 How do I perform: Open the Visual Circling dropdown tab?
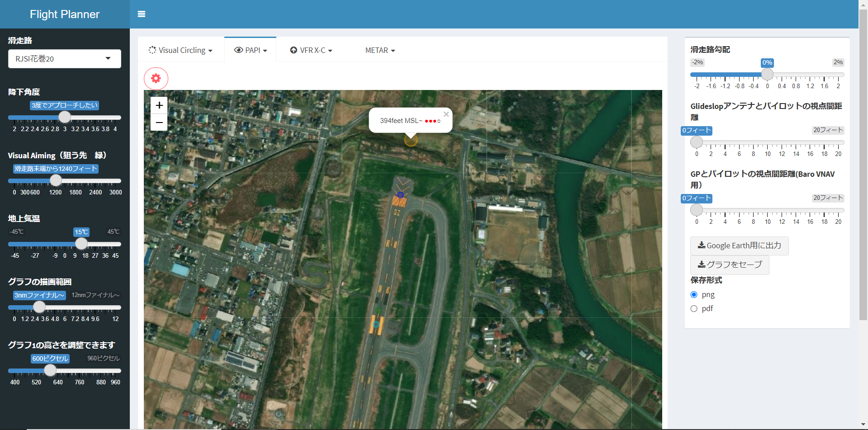coord(181,50)
